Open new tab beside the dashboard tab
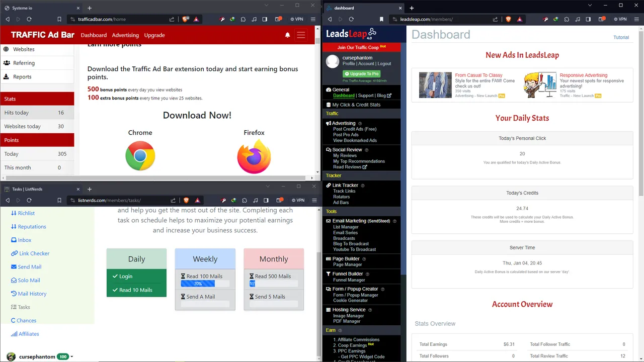This screenshot has width=644, height=362. 412,8
